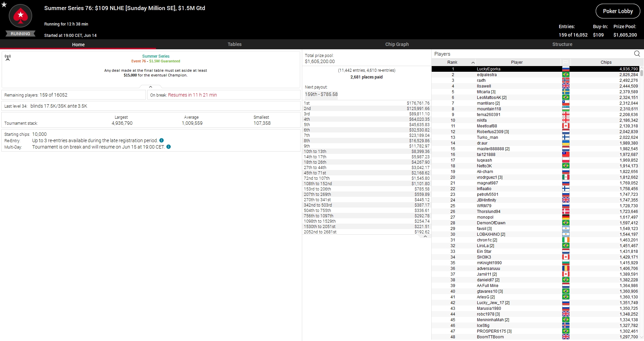The width and height of the screenshot is (644, 341).
Task: Click the flag beside tiltcarla [3]
Action: tap(566, 92)
